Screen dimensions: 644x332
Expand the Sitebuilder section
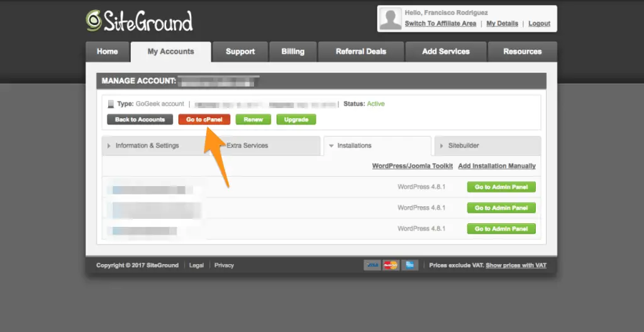pos(487,145)
